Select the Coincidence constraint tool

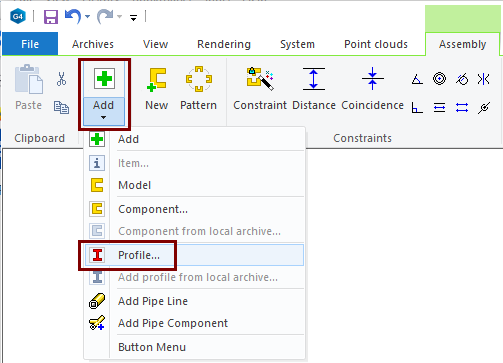(x=373, y=79)
